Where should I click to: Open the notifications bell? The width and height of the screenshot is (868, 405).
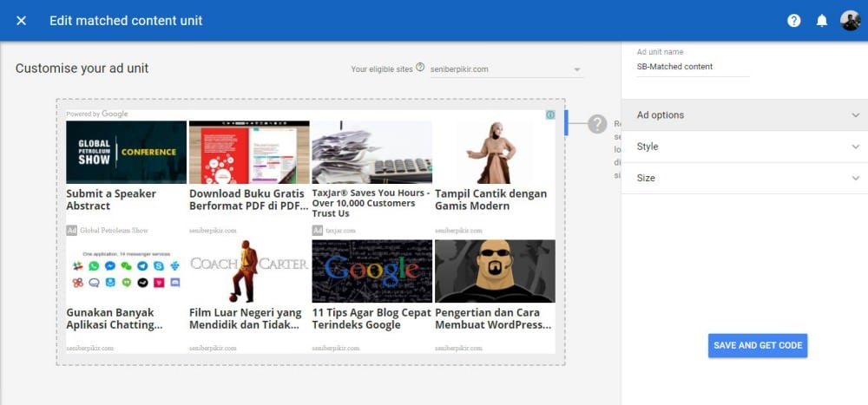pyautogui.click(x=822, y=21)
